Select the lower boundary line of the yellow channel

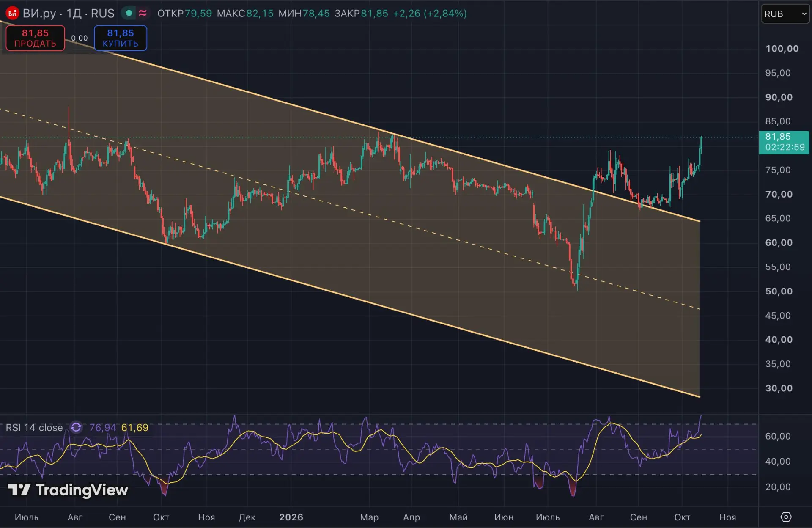pos(351,297)
